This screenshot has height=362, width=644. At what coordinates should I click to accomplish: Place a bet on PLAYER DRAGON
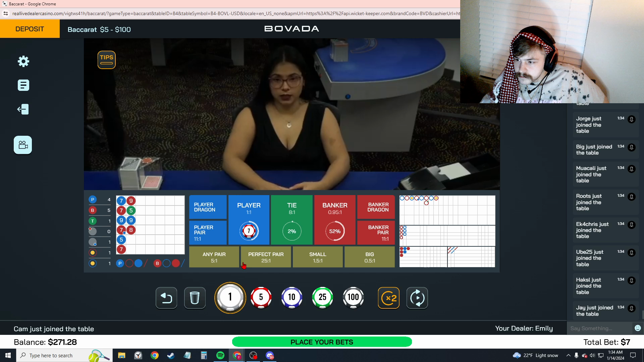point(208,207)
